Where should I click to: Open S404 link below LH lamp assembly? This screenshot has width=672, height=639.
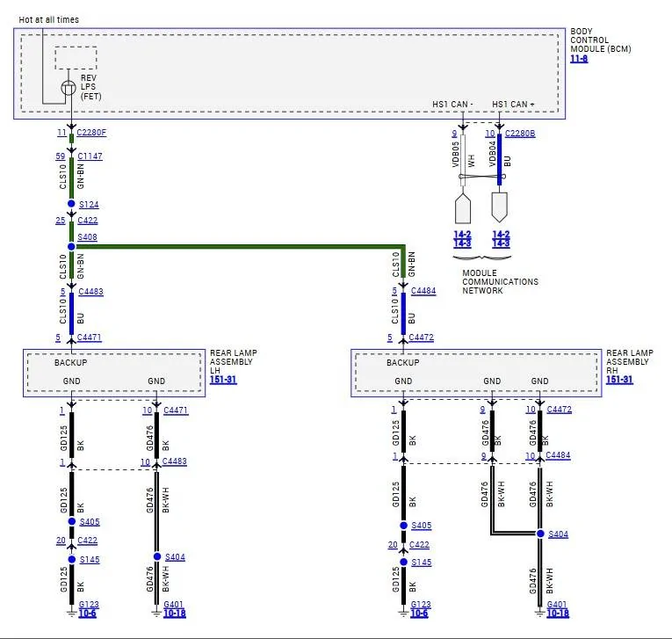pyautogui.click(x=175, y=557)
